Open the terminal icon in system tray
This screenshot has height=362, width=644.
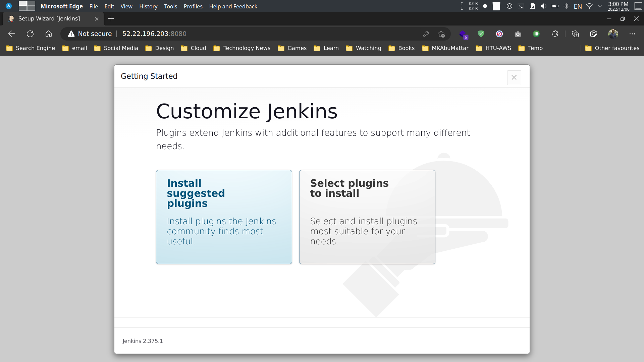pyautogui.click(x=521, y=6)
